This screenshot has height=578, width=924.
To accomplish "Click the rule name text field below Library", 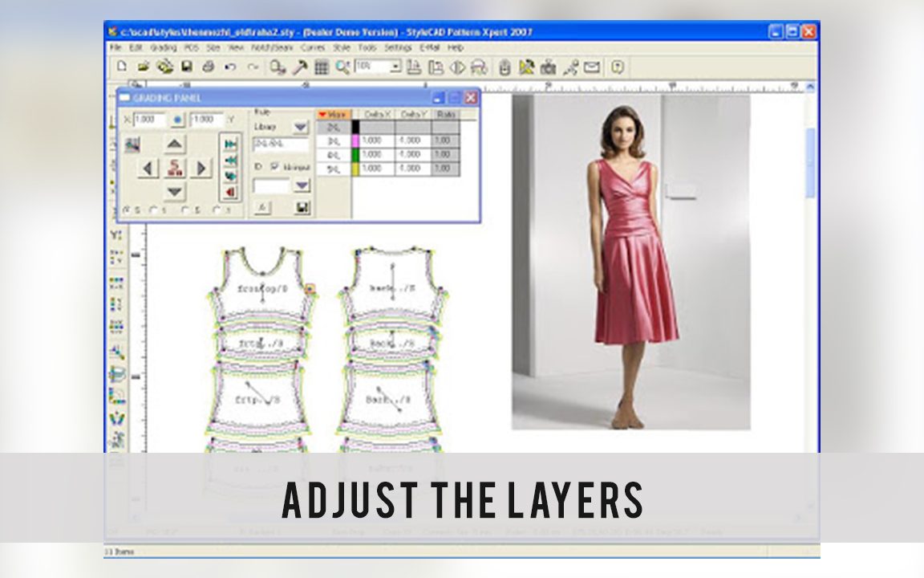I will 281,144.
